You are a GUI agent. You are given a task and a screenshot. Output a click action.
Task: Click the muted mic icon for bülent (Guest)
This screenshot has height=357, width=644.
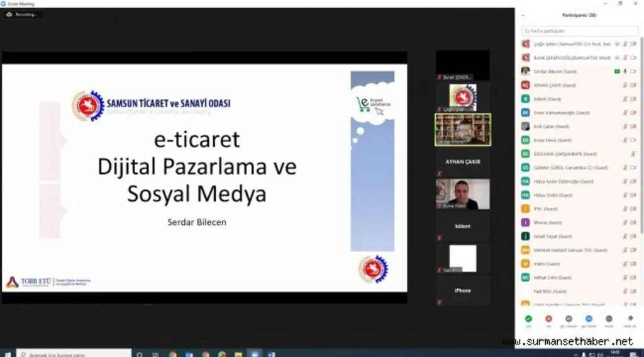pos(625,99)
